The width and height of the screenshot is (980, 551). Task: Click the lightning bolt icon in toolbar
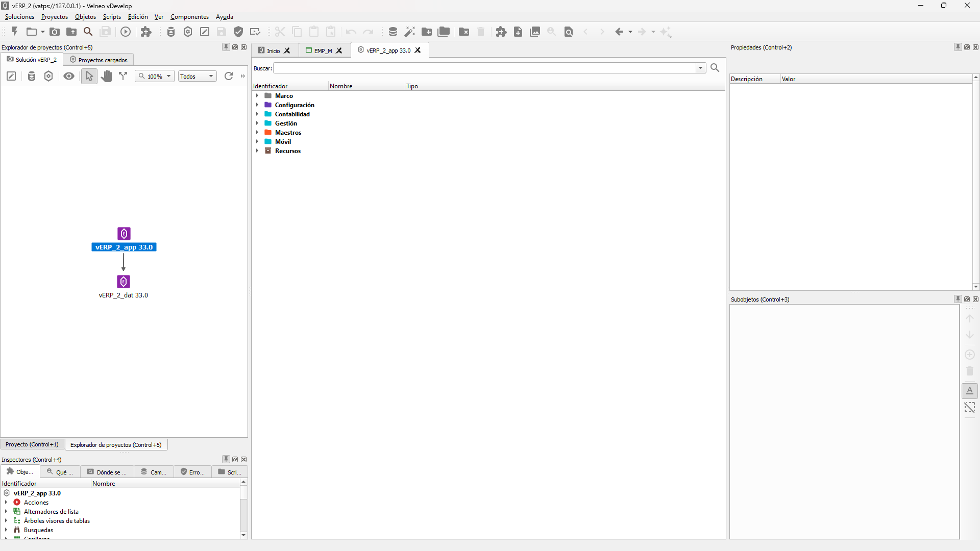(x=15, y=32)
